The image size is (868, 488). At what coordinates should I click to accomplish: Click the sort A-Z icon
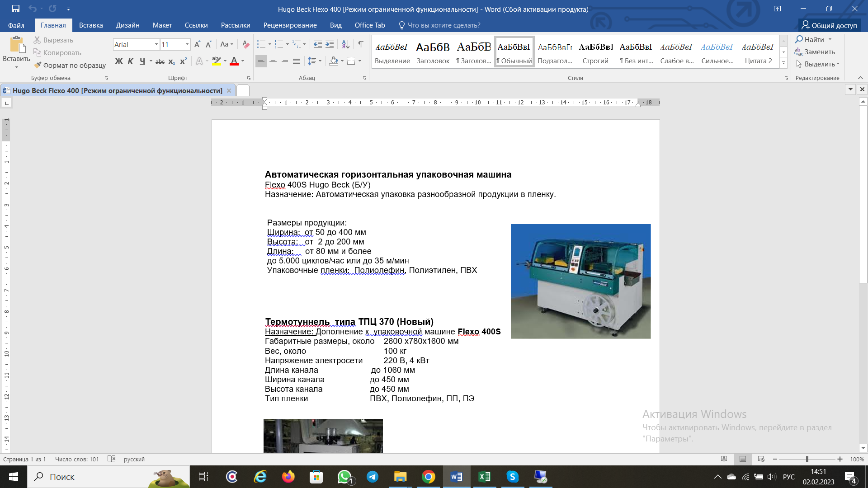click(x=345, y=44)
